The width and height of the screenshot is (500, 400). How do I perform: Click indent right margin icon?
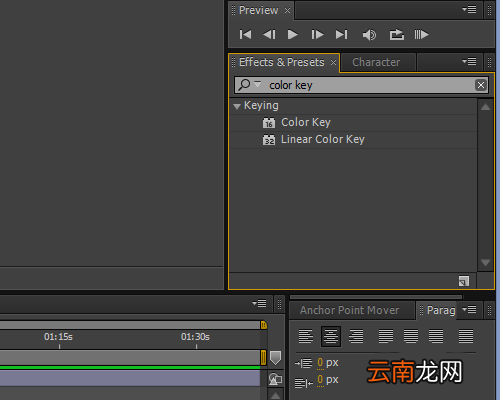pyautogui.click(x=304, y=383)
